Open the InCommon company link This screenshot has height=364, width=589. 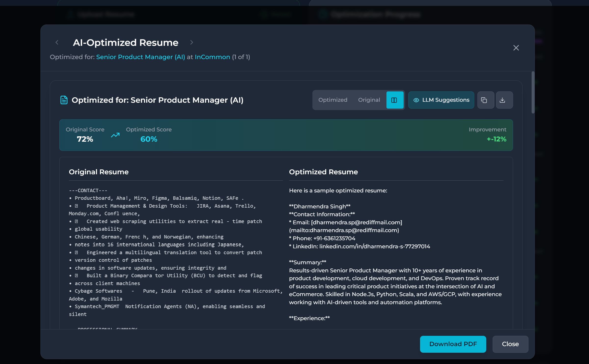pos(212,57)
